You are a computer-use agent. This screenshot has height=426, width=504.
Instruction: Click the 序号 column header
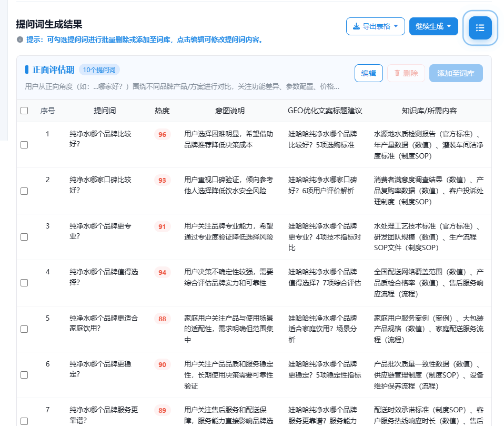pyautogui.click(x=47, y=111)
